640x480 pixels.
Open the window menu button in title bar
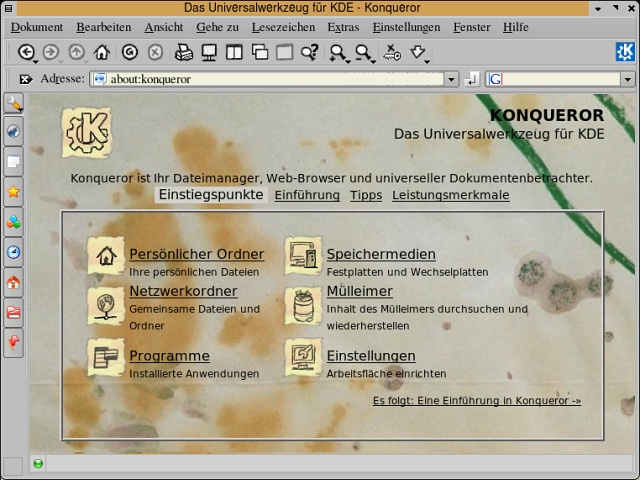tap(8, 8)
